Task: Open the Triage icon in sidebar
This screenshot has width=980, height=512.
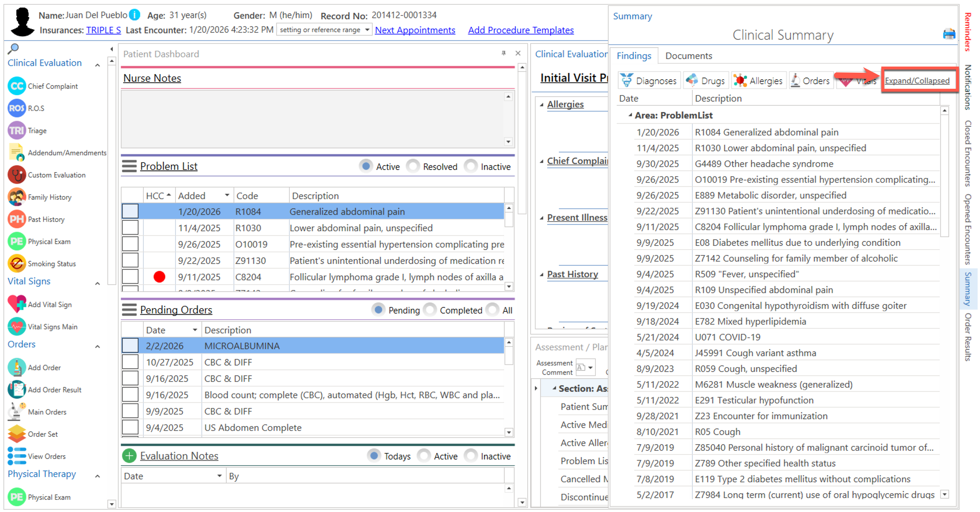Action: coord(16,130)
